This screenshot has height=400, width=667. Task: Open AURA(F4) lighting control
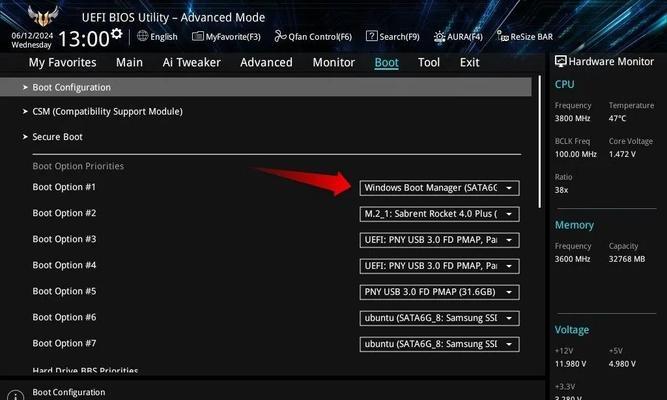(458, 37)
